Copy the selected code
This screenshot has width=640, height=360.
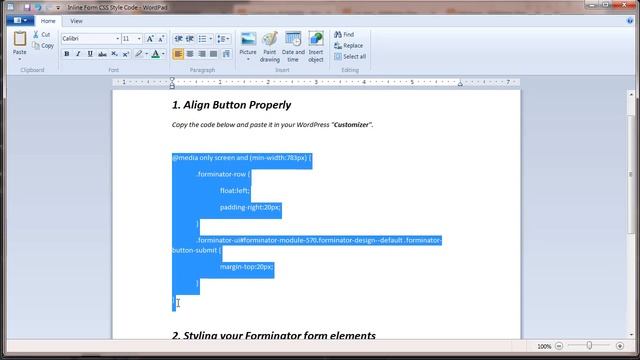tap(43, 46)
